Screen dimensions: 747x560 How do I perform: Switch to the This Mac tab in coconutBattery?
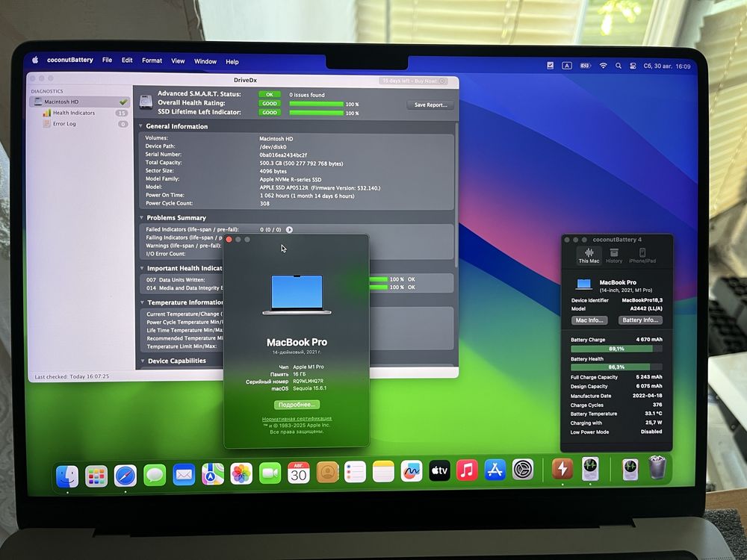589,255
